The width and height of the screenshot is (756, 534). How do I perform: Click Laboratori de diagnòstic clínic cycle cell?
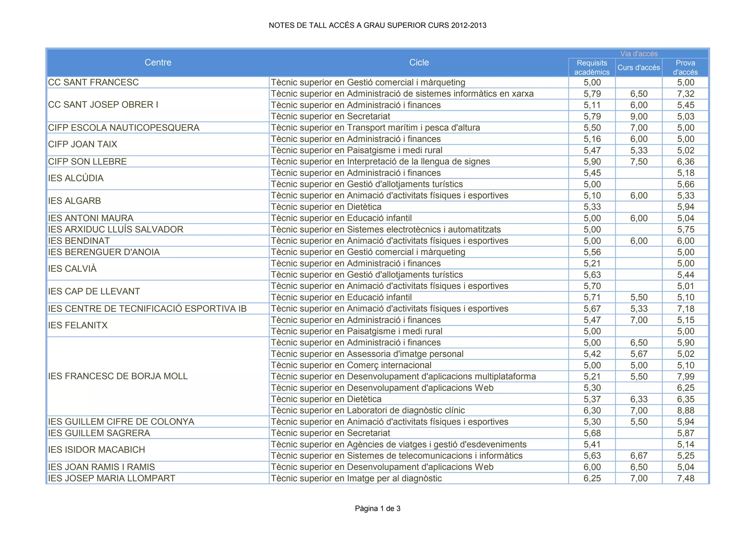[x=368, y=410]
